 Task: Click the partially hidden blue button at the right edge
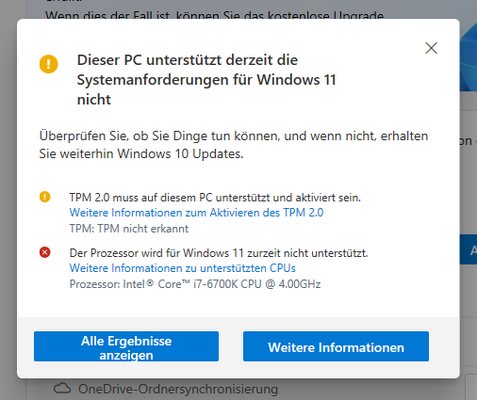(x=468, y=250)
